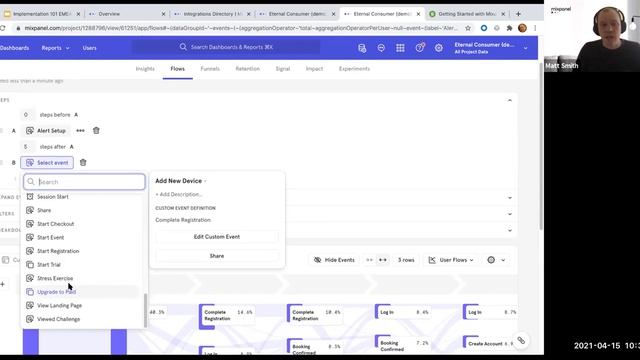Bookmark page with the star icon
This screenshot has width=640, height=360.
click(468, 28)
